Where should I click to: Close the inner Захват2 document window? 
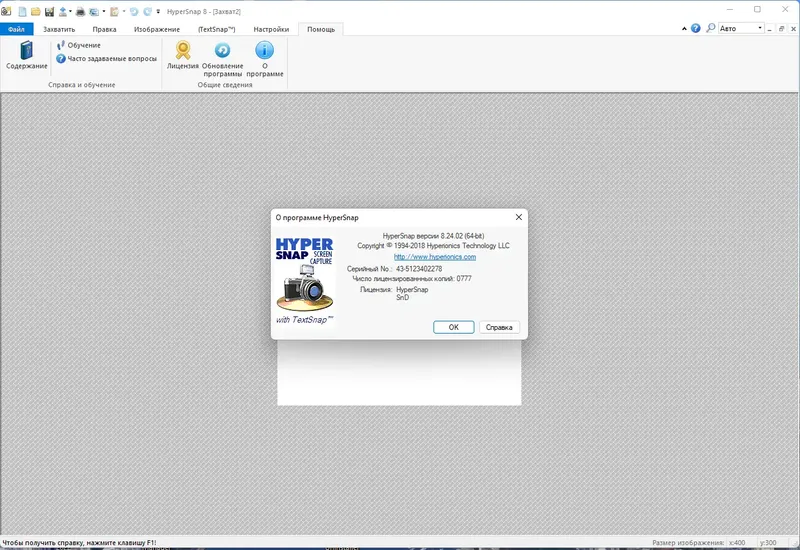(793, 29)
